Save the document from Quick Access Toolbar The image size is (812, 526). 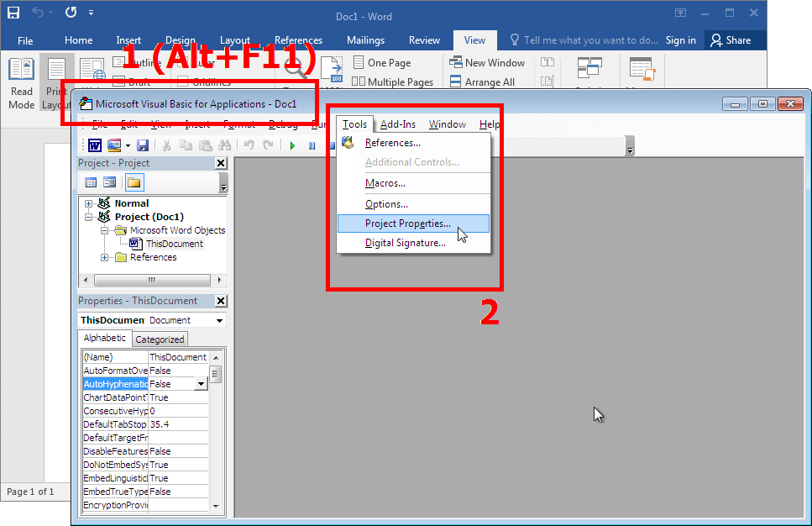tap(13, 13)
